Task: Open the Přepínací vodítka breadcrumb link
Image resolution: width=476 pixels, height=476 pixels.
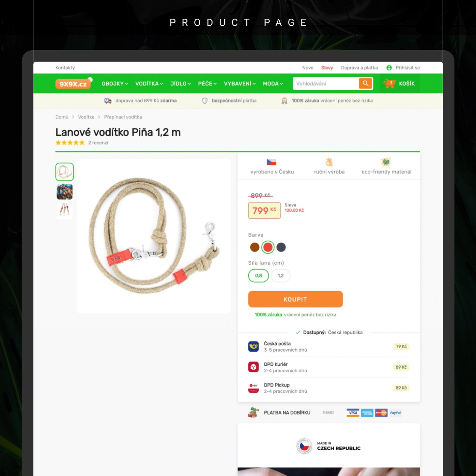Action: point(123,117)
